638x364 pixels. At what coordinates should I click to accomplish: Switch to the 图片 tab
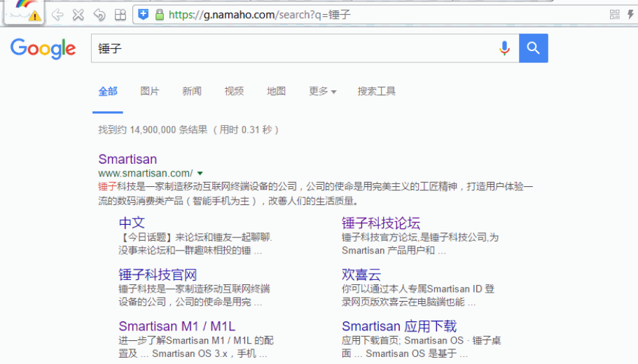(150, 91)
